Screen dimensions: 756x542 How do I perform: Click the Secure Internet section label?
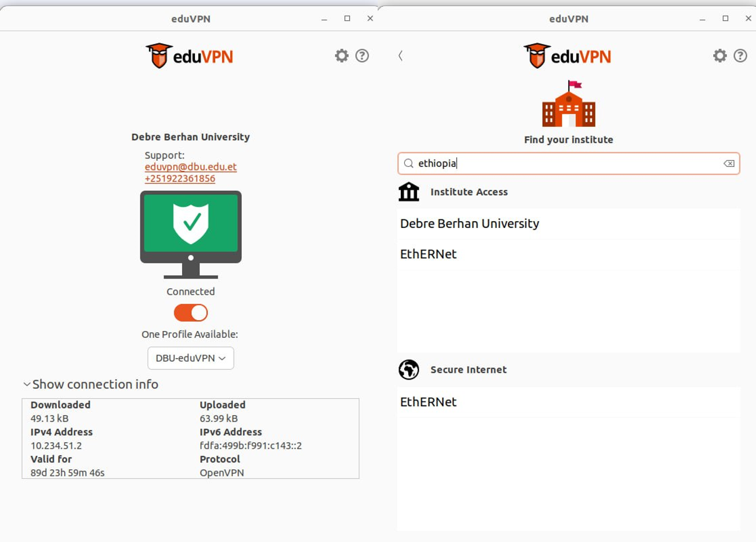468,370
